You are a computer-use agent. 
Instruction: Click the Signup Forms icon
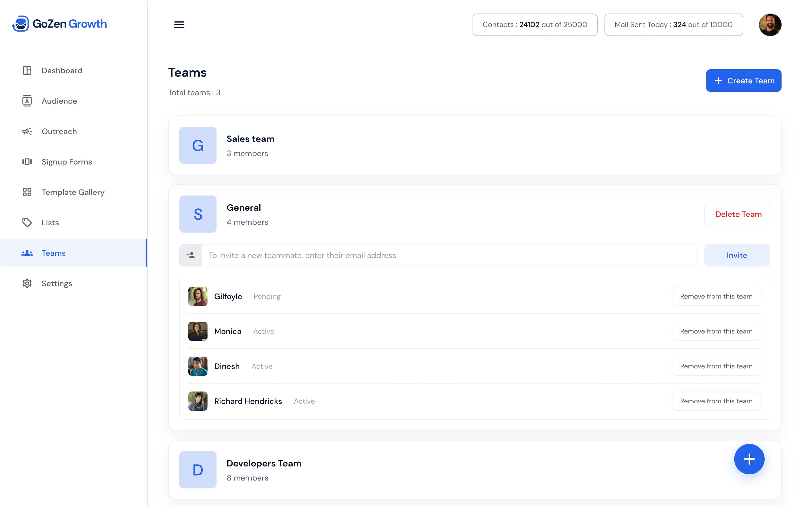[27, 162]
